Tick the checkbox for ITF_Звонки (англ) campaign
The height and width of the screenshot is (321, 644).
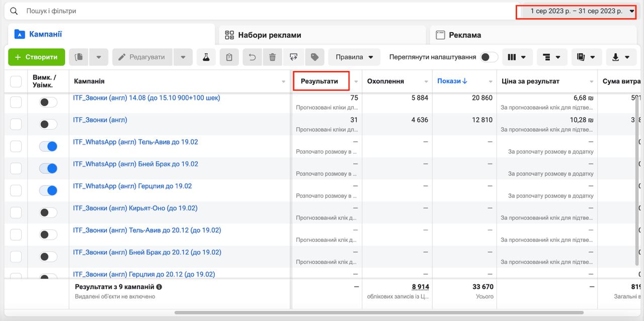pyautogui.click(x=16, y=124)
